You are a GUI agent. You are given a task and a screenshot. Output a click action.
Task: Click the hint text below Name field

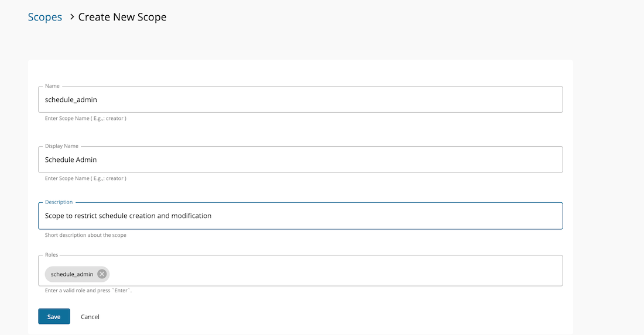click(85, 118)
